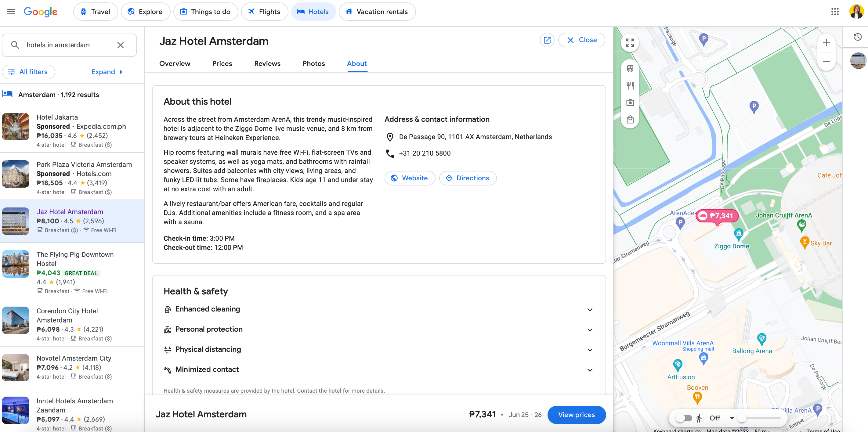Open the walking distance Off dropdown
Image resolution: width=868 pixels, height=432 pixels.
pyautogui.click(x=722, y=418)
